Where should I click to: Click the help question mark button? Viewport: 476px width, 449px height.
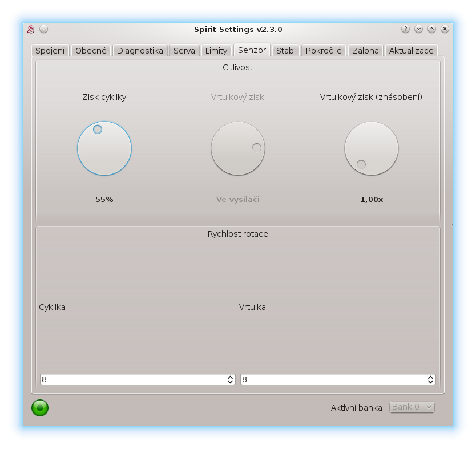(405, 29)
